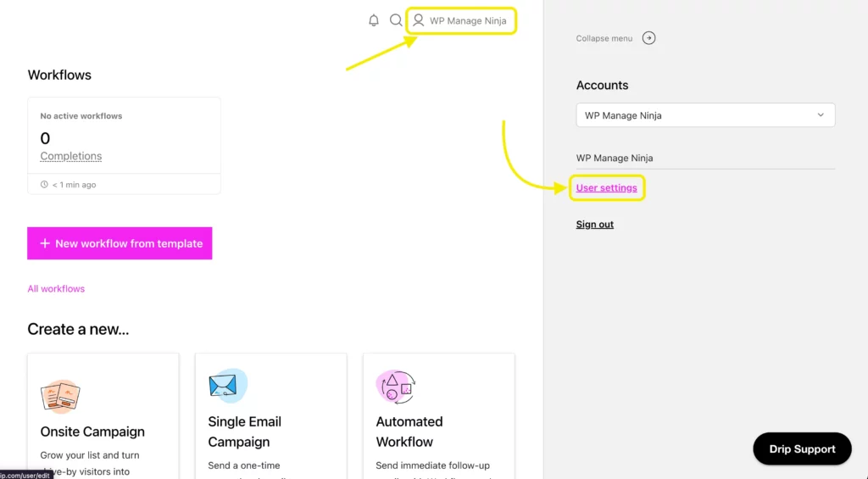Click the Workflows section heading
This screenshot has height=479, width=868.
coord(59,75)
